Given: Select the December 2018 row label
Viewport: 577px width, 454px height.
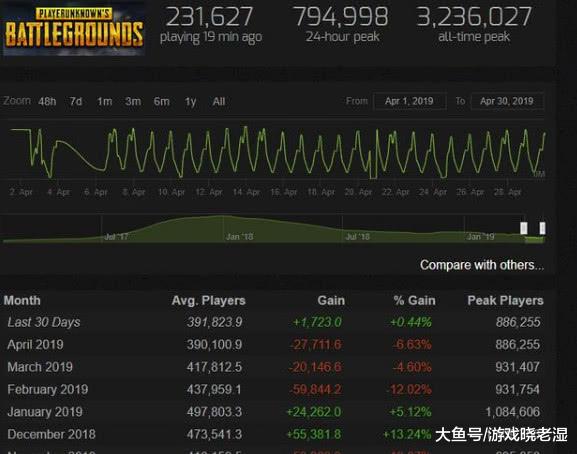Looking at the screenshot, I should (51, 435).
